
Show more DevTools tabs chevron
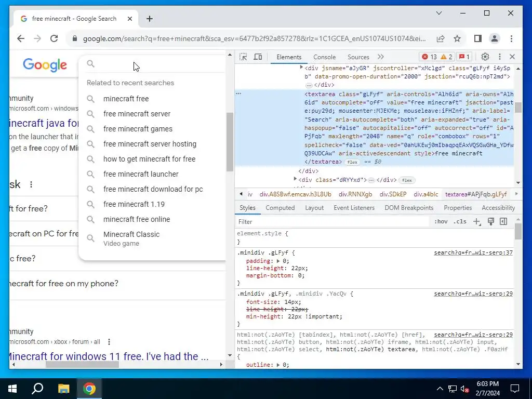point(381,57)
